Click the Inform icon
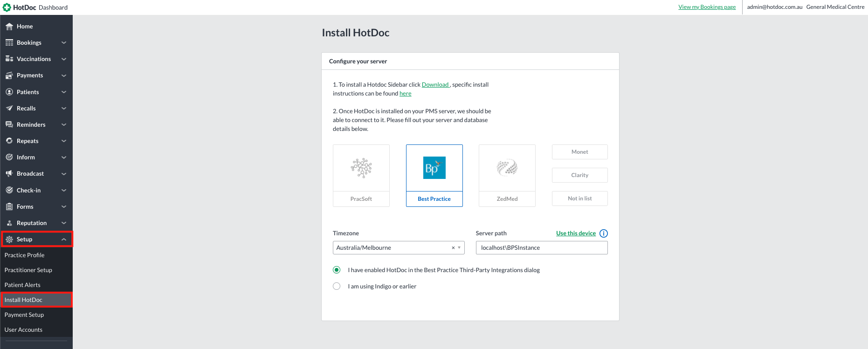This screenshot has height=349, width=868. pos(9,157)
